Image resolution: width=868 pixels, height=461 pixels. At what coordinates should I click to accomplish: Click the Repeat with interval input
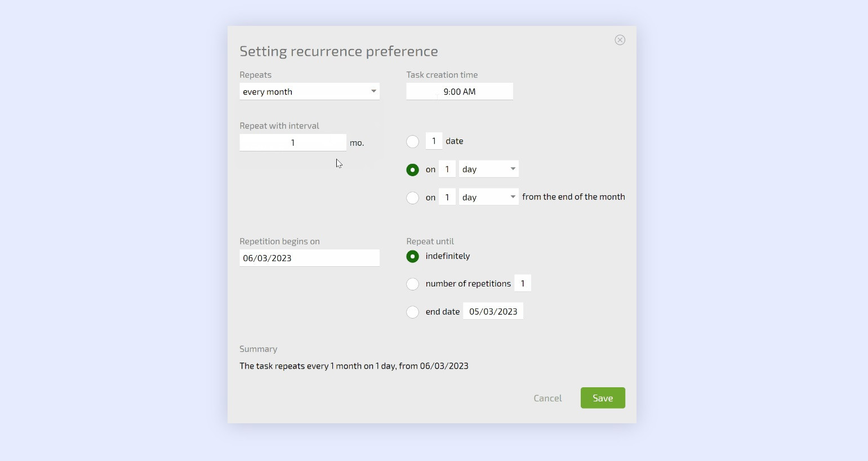pos(292,143)
